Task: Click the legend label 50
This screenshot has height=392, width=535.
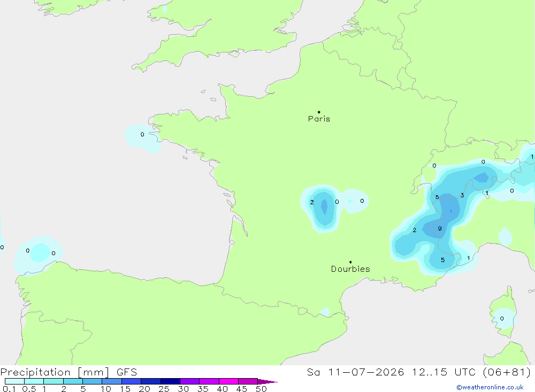Action: click(261, 389)
